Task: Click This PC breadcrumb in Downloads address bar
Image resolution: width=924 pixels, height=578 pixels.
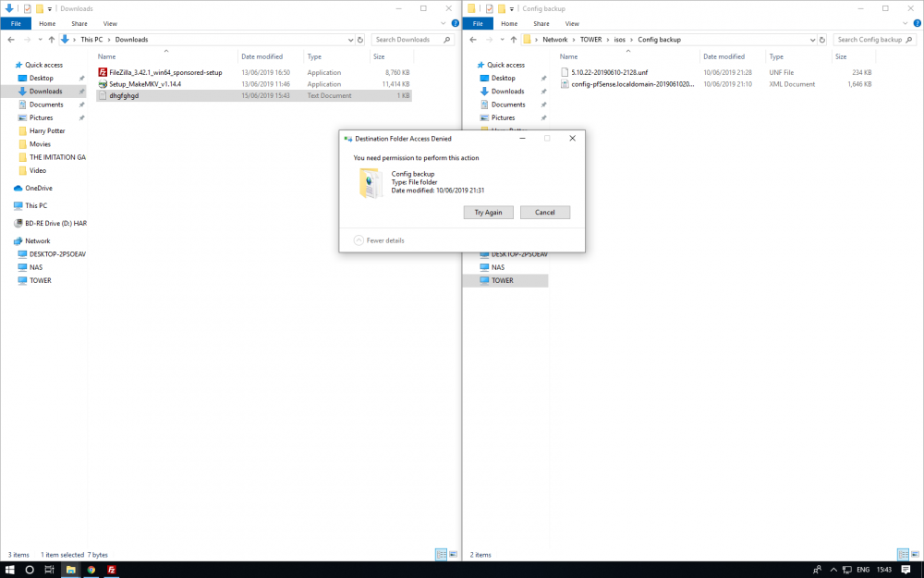Action: 91,40
